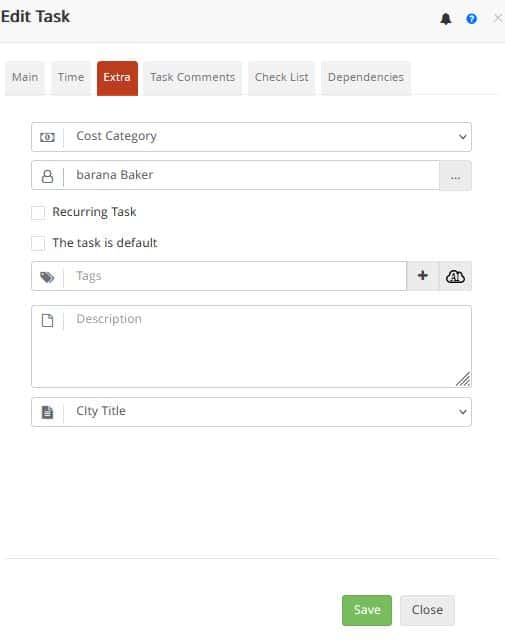The height and width of the screenshot is (640, 505).
Task: Open the Dependencies tab
Action: point(366,78)
